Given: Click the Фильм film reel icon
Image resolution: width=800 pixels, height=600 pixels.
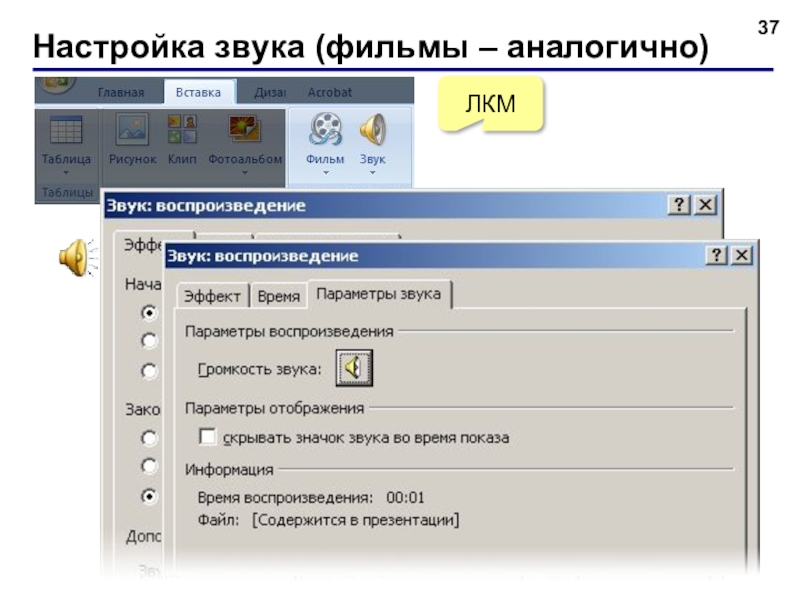Looking at the screenshot, I should click(325, 129).
